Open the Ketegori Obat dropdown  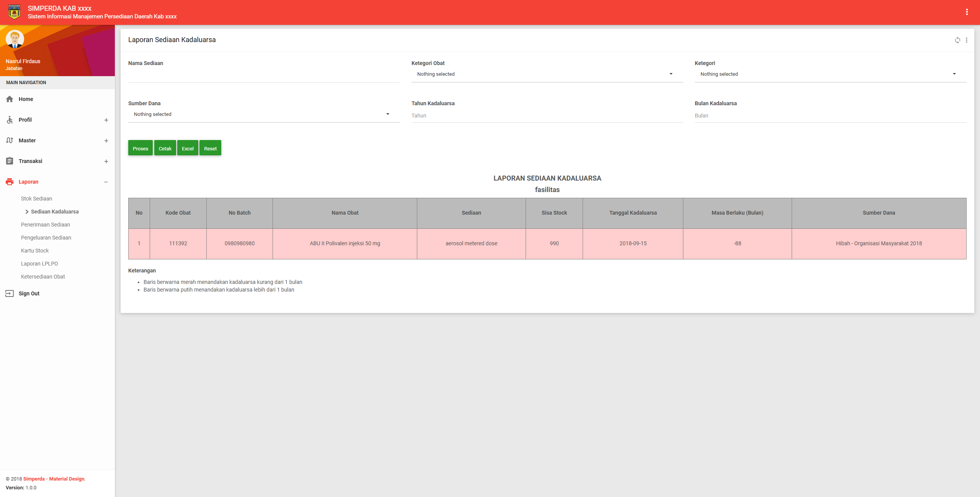coord(547,74)
